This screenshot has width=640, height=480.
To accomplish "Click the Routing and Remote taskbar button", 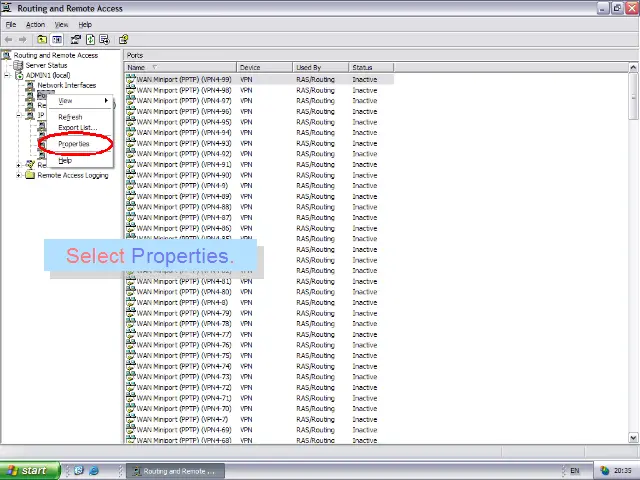I will click(176, 471).
